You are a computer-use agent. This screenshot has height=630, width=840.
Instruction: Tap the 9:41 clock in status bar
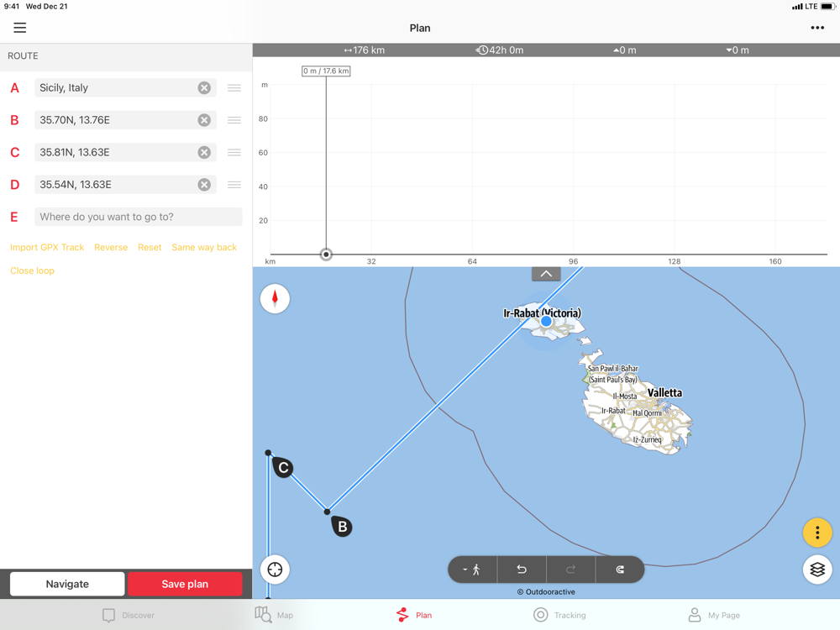click(x=11, y=7)
